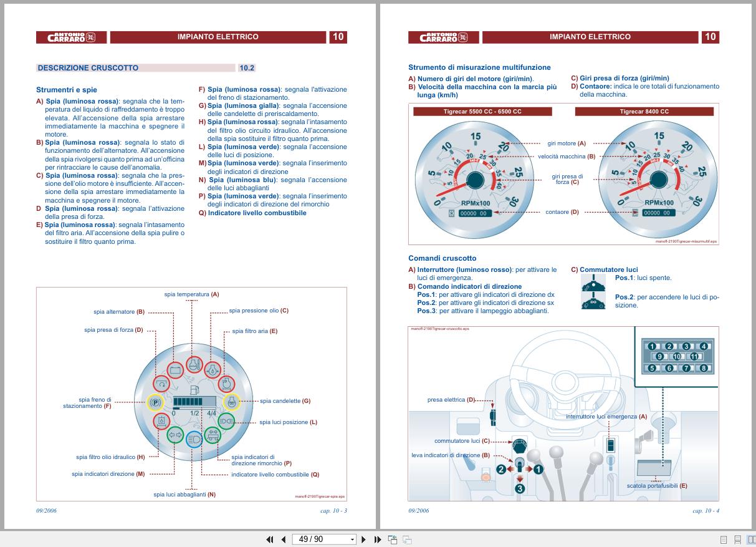
Task: Click the section number 10.2
Action: (x=247, y=68)
